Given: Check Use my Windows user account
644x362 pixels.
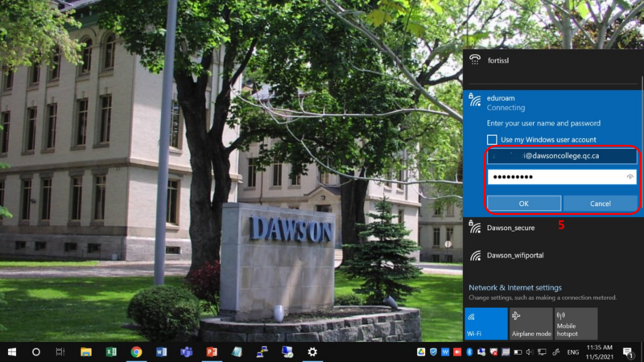Looking at the screenshot, I should [x=492, y=139].
